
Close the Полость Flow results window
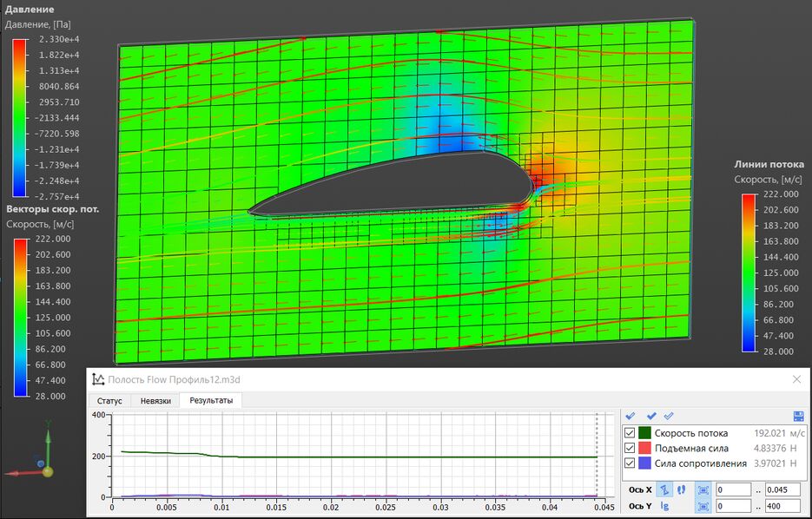click(x=796, y=379)
